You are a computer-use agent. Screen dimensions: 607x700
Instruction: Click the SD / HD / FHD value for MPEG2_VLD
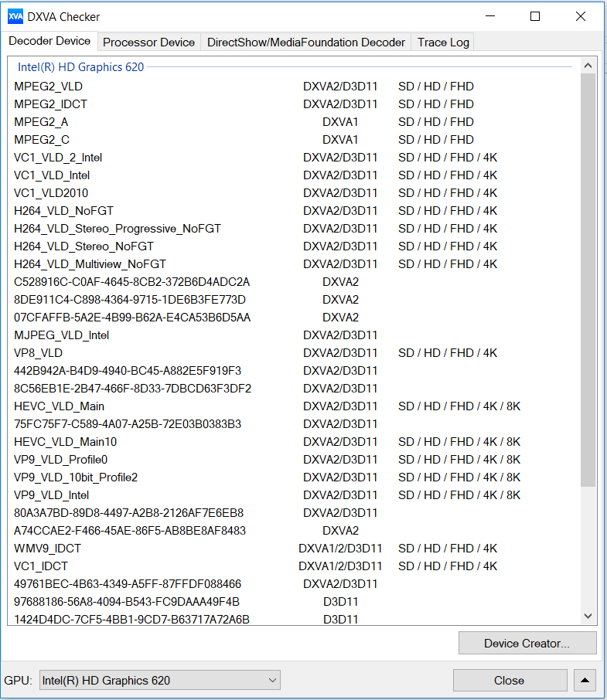tap(436, 87)
